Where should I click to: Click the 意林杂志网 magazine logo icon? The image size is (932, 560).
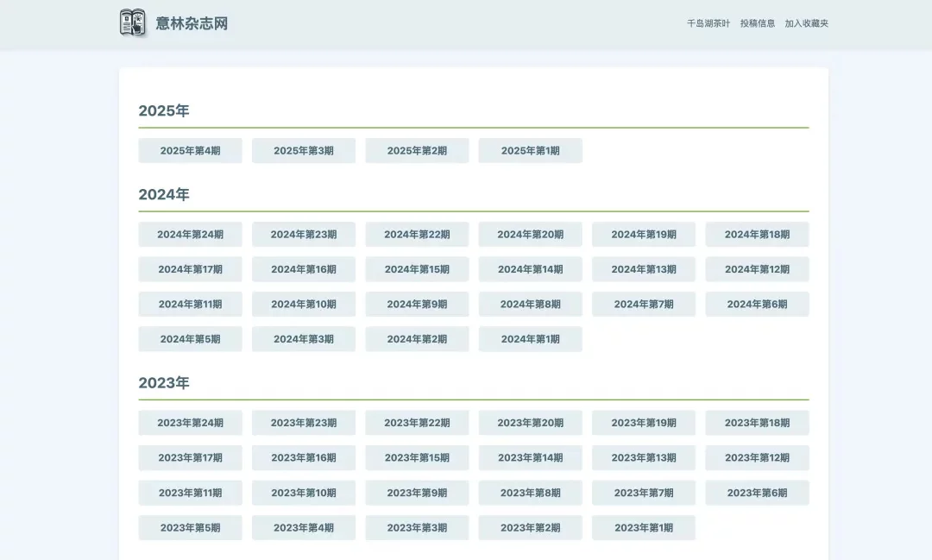[x=131, y=23]
